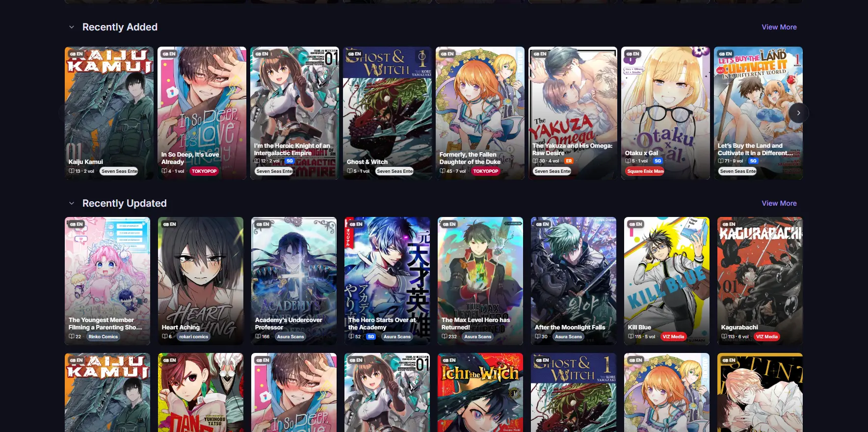The width and height of the screenshot is (868, 432).
Task: Click the Seven Seas tag on The Yakuza and His Omega
Action: [x=552, y=171]
